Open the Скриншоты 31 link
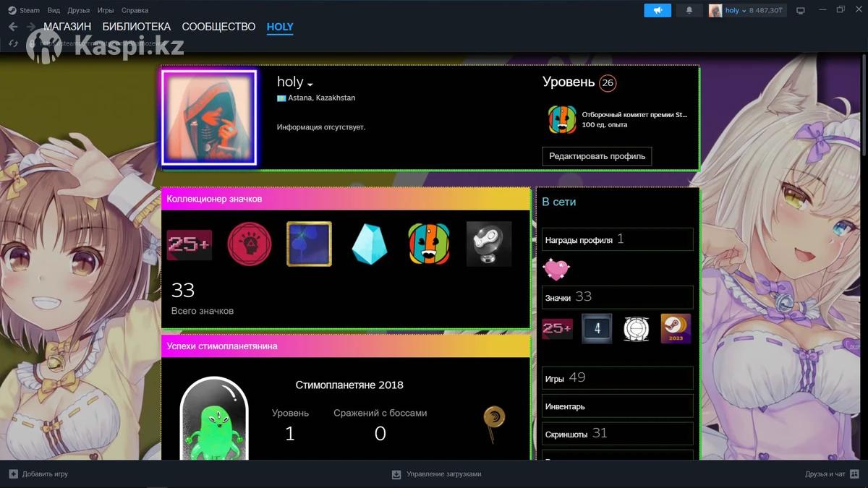 tap(618, 434)
